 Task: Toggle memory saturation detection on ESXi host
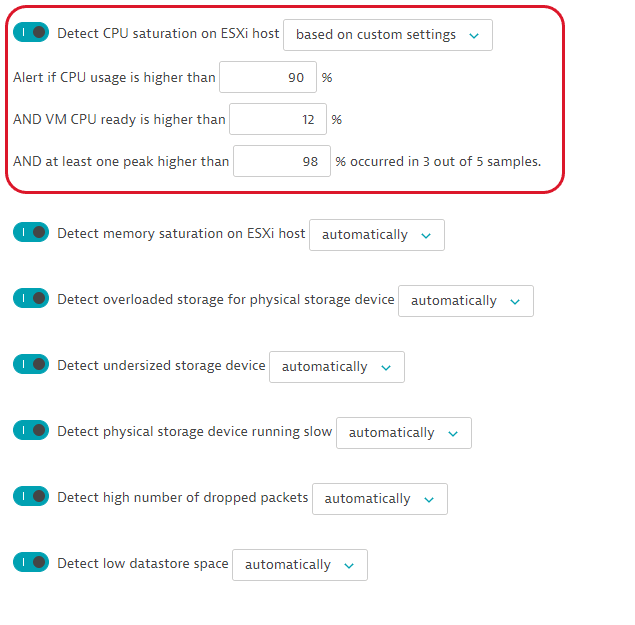[31, 233]
